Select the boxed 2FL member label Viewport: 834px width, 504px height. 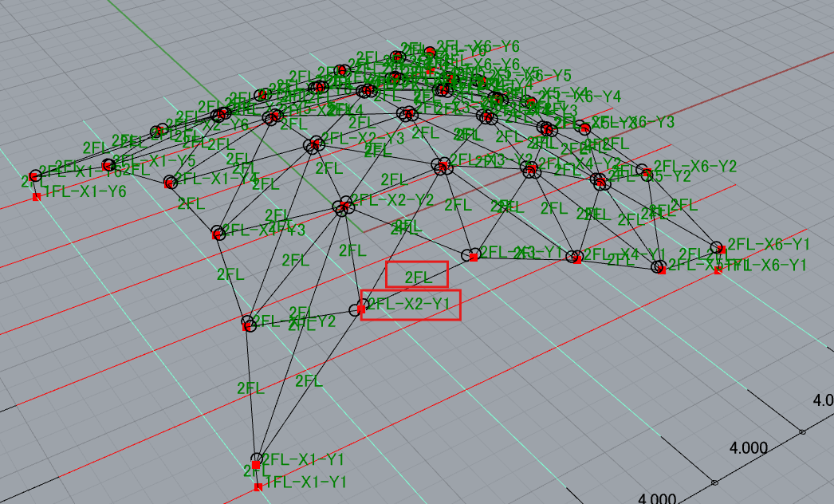418,278
